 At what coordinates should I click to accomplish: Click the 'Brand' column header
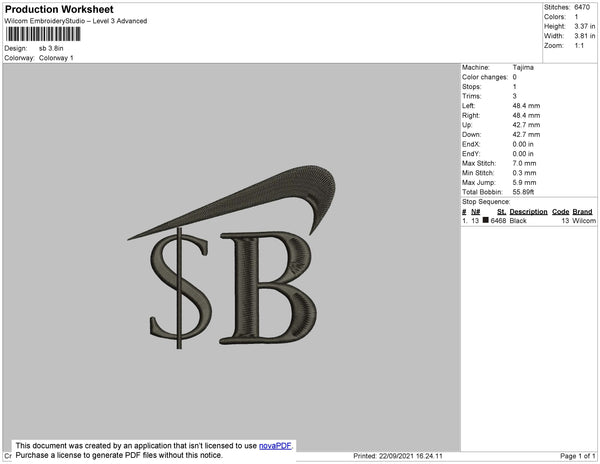pyautogui.click(x=582, y=212)
